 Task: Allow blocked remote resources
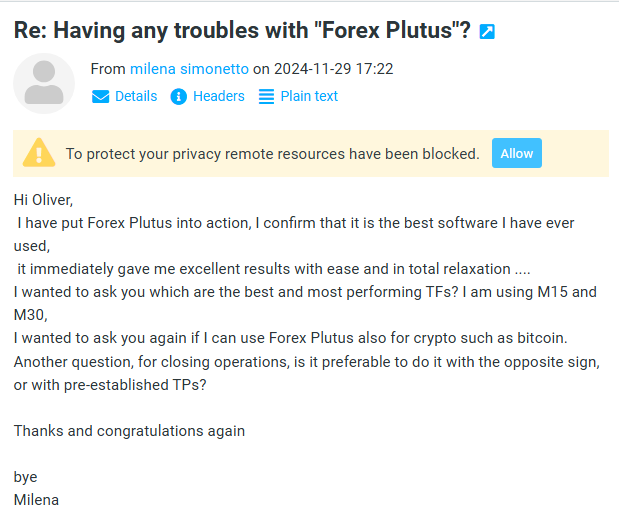517,153
